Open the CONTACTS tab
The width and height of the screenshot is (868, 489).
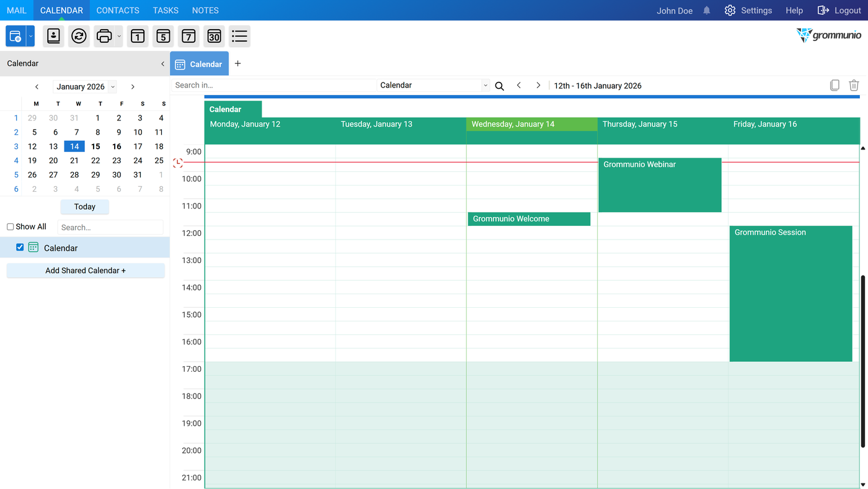coord(118,11)
